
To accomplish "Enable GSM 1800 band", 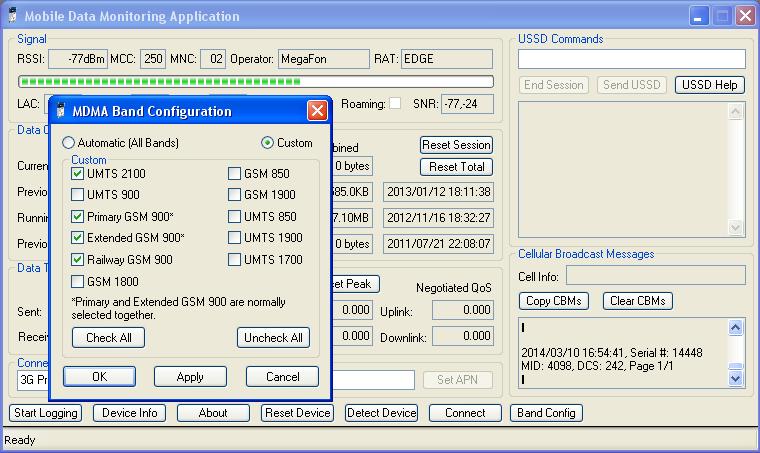I will [x=77, y=281].
